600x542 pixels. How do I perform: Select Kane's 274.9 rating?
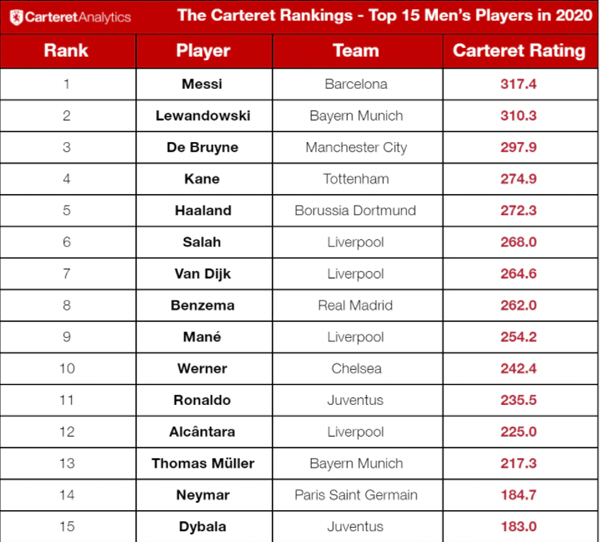click(518, 179)
